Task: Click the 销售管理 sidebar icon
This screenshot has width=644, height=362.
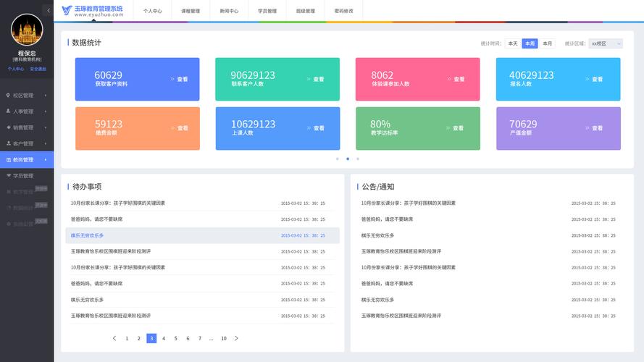Action: (8, 127)
